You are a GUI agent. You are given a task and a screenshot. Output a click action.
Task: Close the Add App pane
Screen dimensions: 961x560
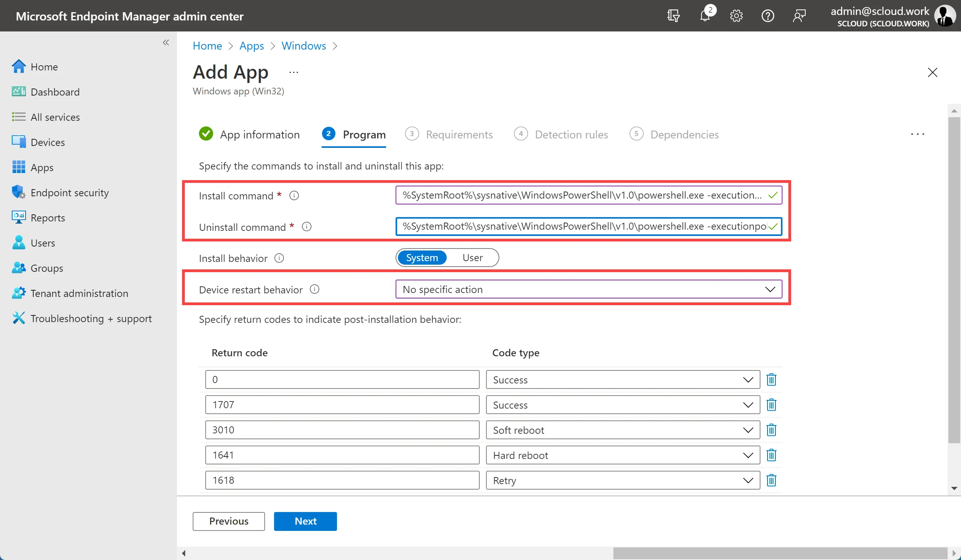point(932,72)
